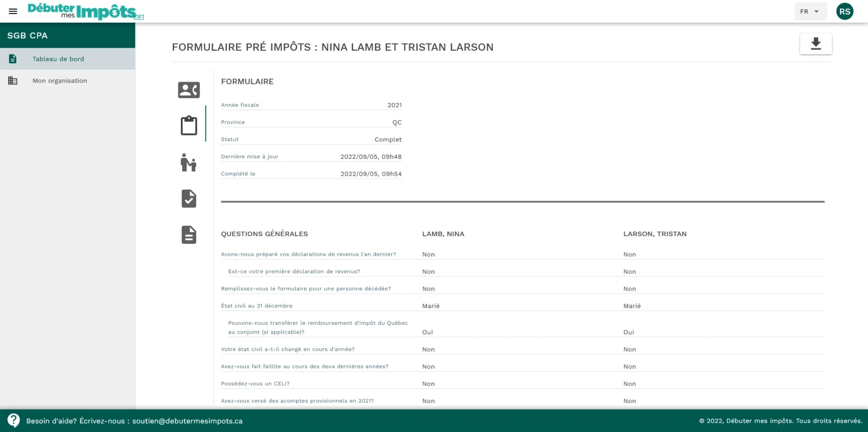Open the checked document section icon

189,198
